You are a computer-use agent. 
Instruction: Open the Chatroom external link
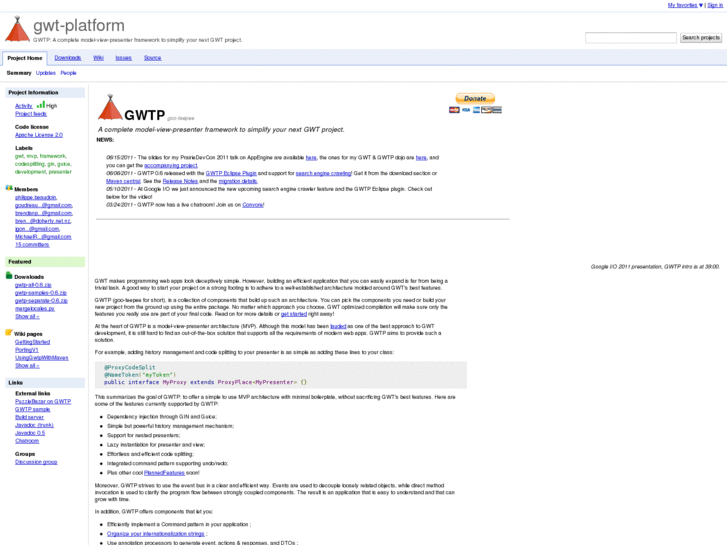point(27,441)
